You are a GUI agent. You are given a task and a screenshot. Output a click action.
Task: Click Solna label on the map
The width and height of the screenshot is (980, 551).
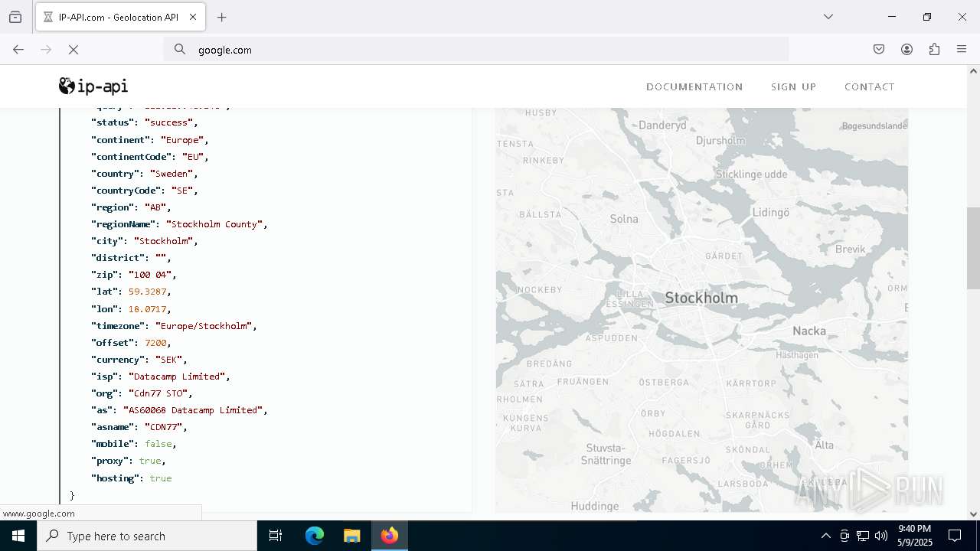pyautogui.click(x=624, y=219)
